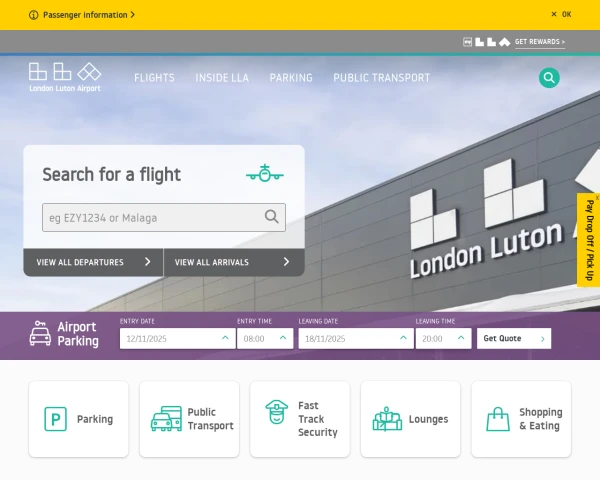Open the Lounges tile
This screenshot has height=480, width=600.
point(411,419)
